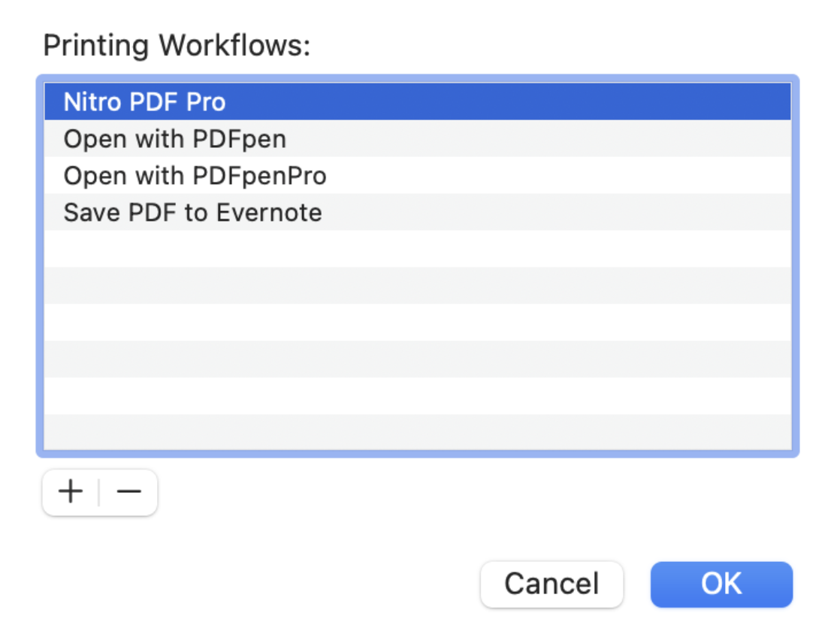
Task: Click the divider between plus and minus buttons
Action: tap(99, 493)
